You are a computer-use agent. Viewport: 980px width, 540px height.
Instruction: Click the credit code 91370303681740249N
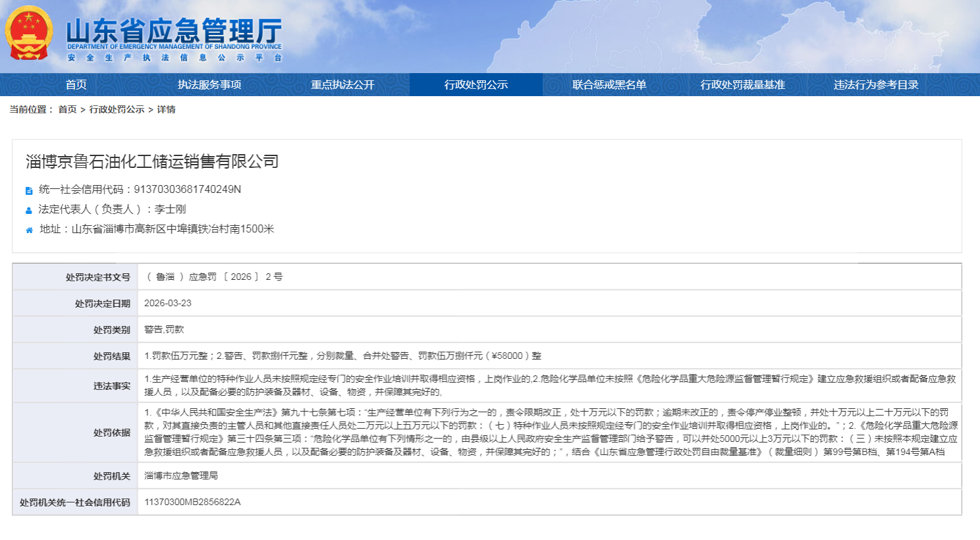point(187,190)
